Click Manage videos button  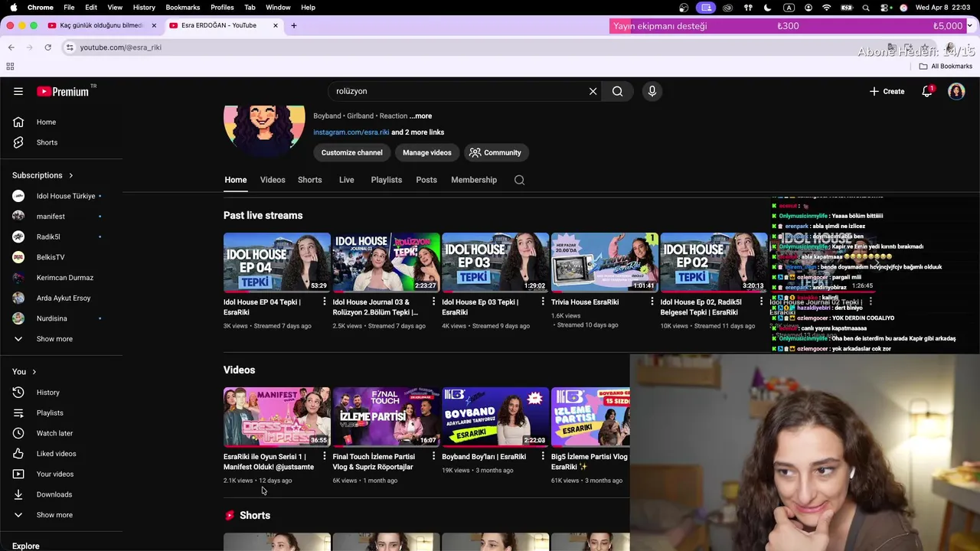[427, 152]
